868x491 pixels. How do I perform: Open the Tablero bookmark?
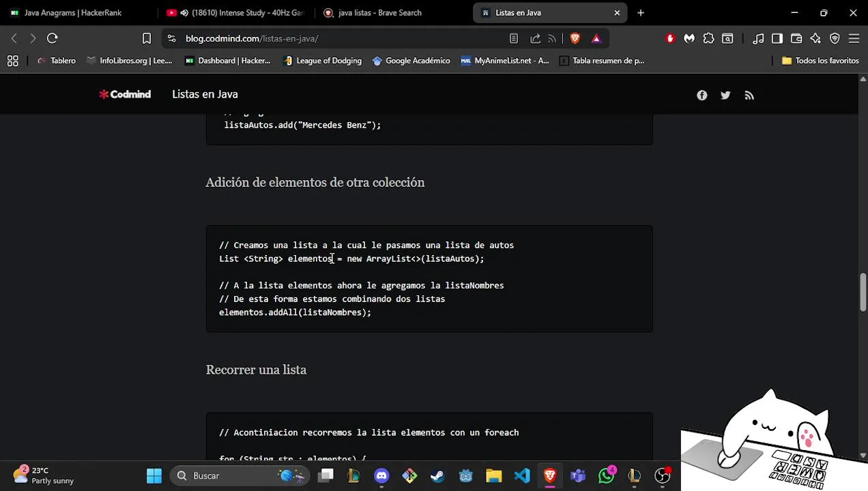[x=57, y=61]
